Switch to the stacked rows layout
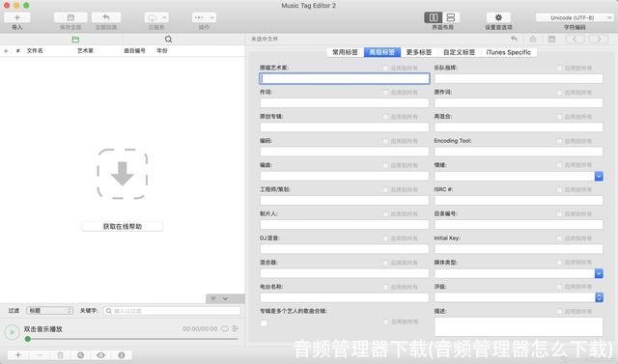The height and width of the screenshot is (364, 618). pyautogui.click(x=451, y=17)
